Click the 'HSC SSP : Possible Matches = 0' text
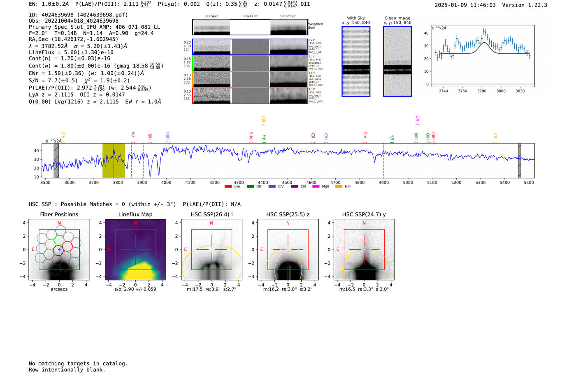 tap(102, 204)
